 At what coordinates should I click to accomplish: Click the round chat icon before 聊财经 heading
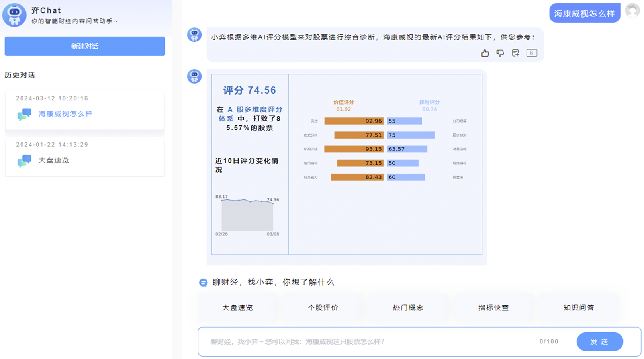[203, 283]
